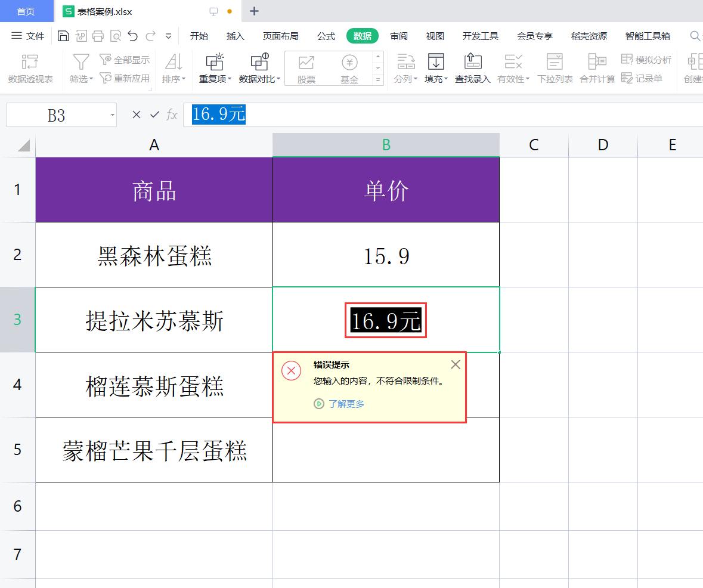The width and height of the screenshot is (703, 588).
Task: Open the 查找录入 lookup entry tool
Action: point(472,68)
